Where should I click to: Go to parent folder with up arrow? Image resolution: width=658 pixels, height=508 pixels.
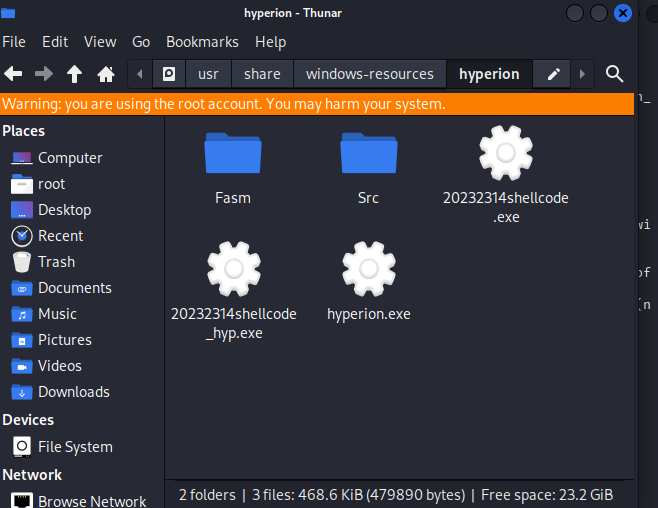tap(74, 74)
